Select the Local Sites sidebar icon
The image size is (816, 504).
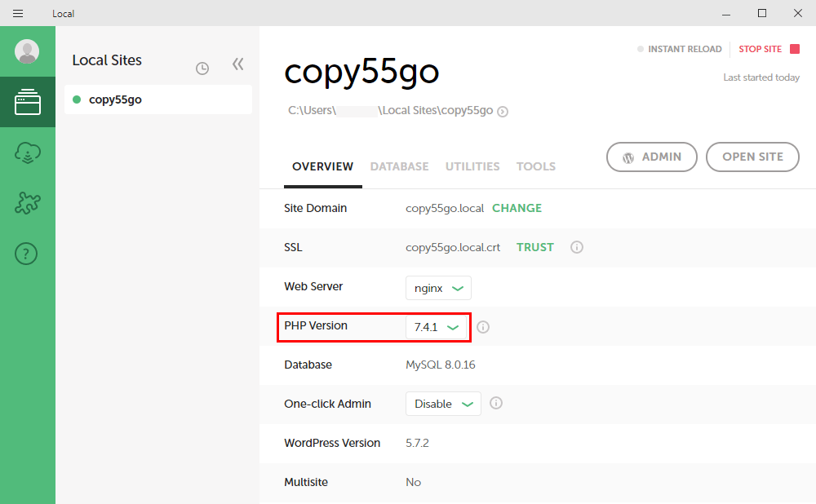(28, 102)
